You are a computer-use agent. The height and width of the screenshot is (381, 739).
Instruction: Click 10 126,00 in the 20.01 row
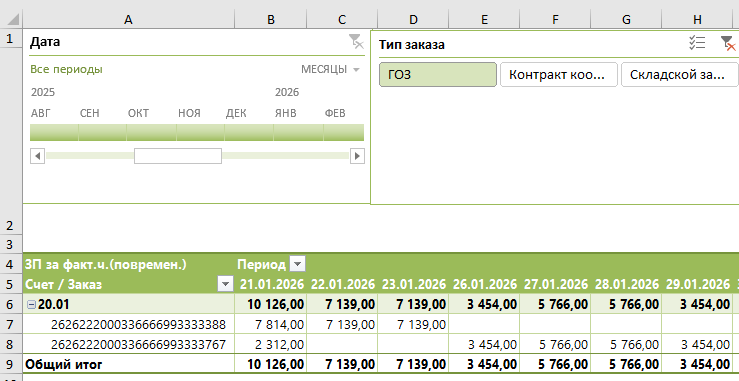click(271, 304)
